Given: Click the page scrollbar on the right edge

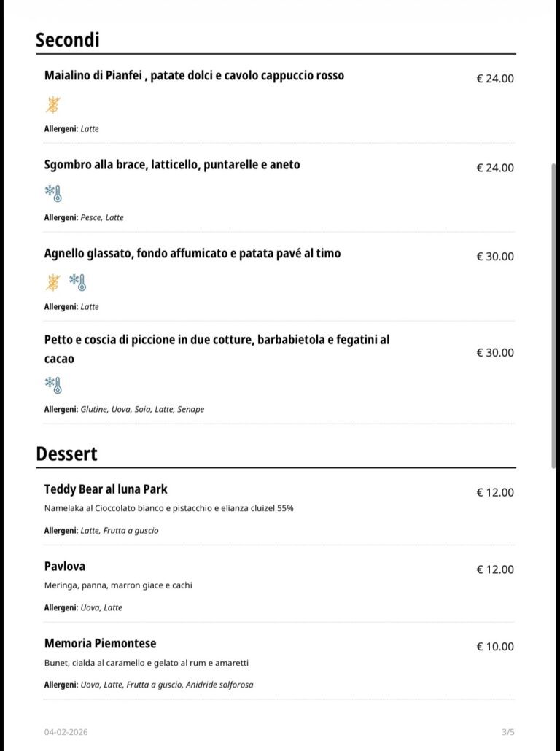Looking at the screenshot, I should click(x=553, y=314).
